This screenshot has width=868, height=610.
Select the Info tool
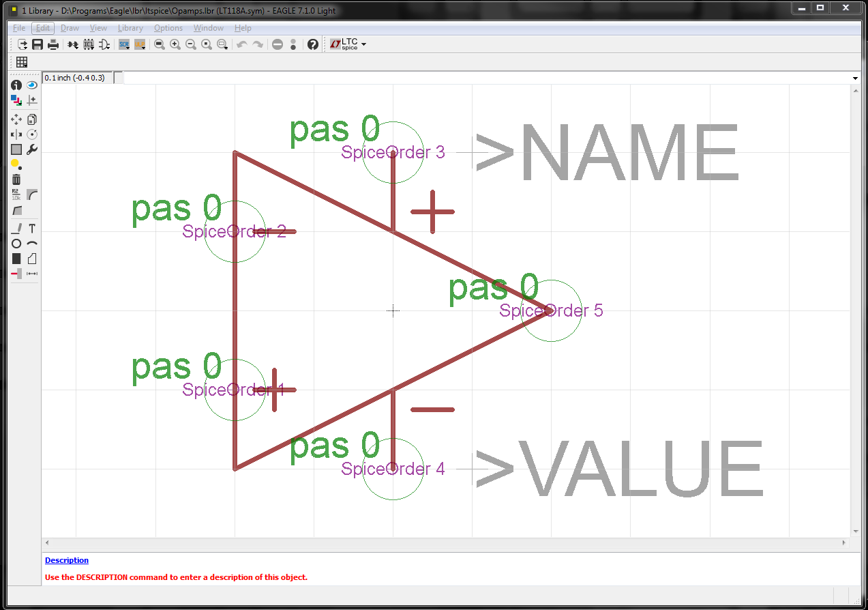16,85
